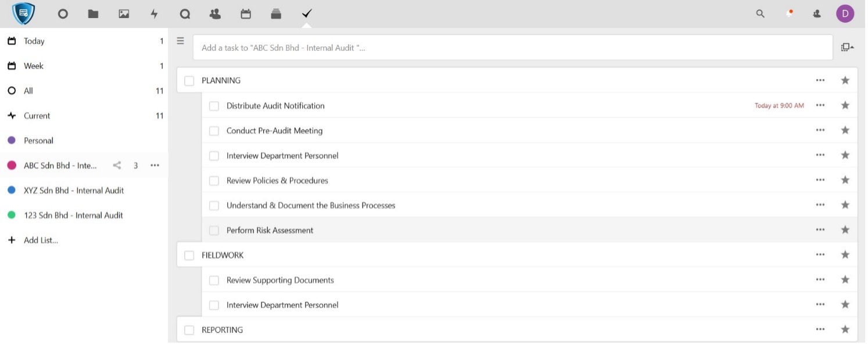Switch to XYZ Sdn Bhd - Internal Audit list
The height and width of the screenshot is (344, 868).
pos(73,191)
